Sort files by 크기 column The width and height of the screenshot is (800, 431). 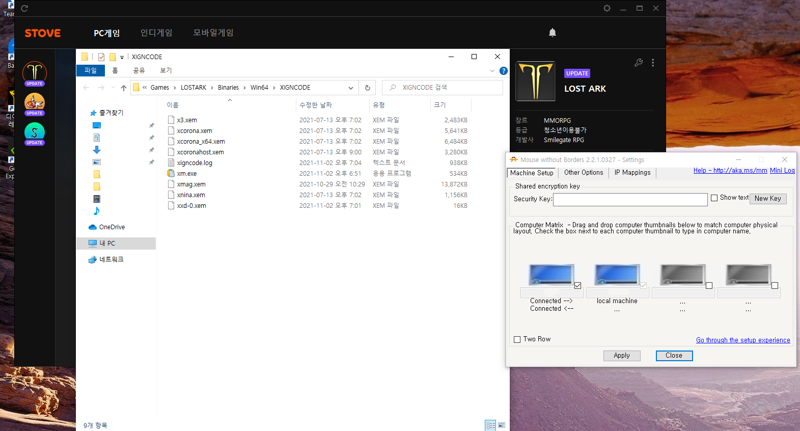440,105
